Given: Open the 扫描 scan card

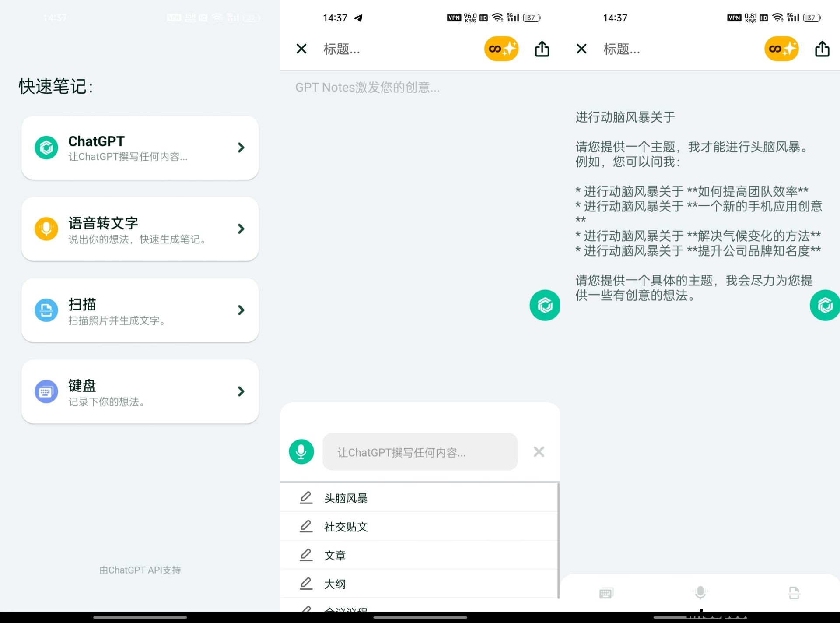Looking at the screenshot, I should coord(140,310).
